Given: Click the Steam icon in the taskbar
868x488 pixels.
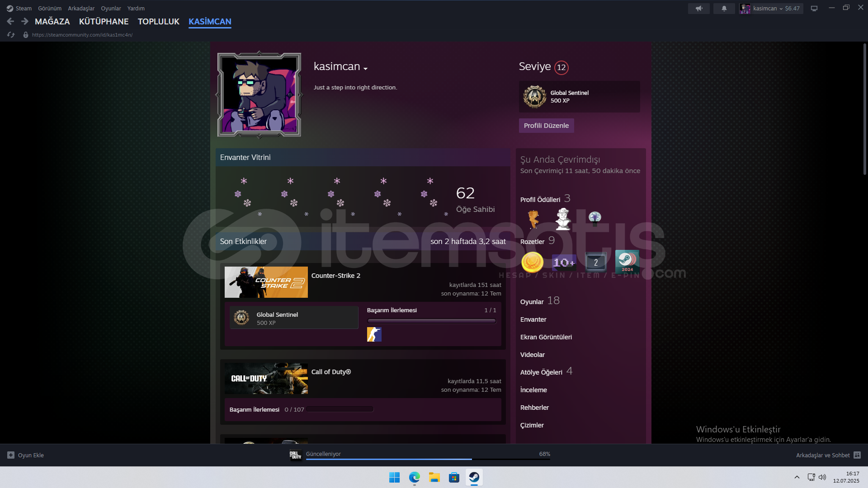Looking at the screenshot, I should (x=474, y=477).
